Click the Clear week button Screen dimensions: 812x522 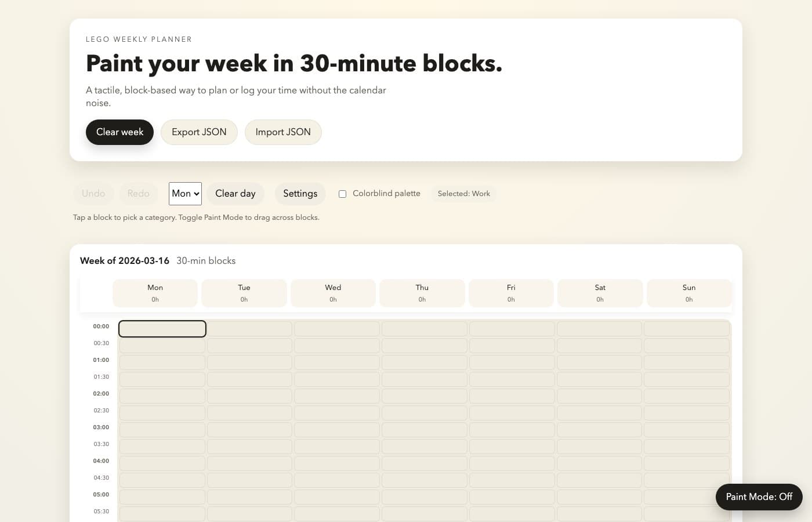119,132
